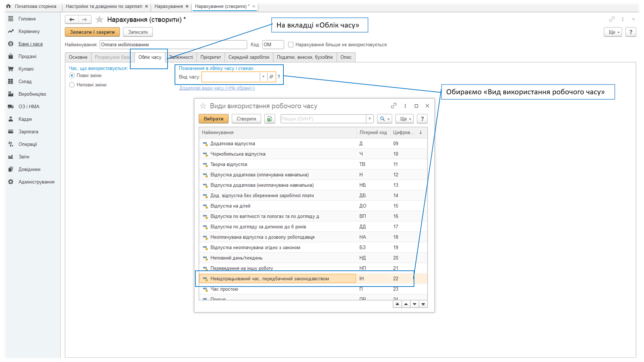Open the ОЗ і НМА section
The height and width of the screenshot is (362, 644).
(29, 106)
